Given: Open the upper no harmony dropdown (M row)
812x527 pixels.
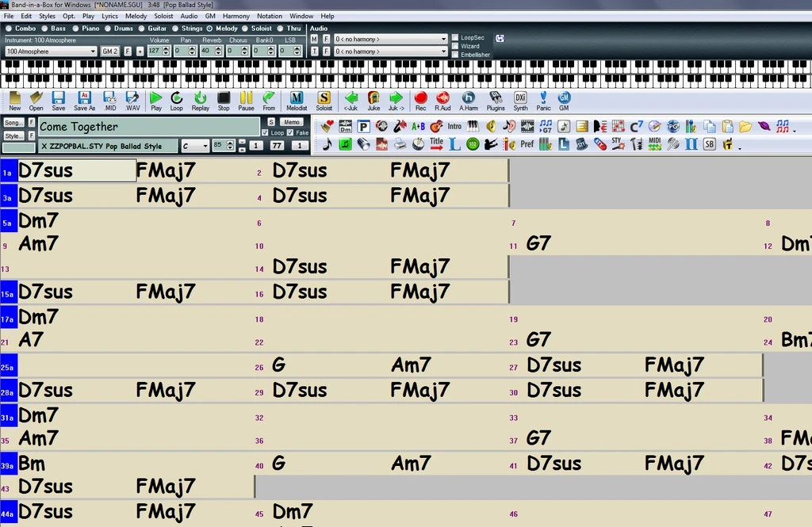Looking at the screenshot, I should pyautogui.click(x=390, y=39).
